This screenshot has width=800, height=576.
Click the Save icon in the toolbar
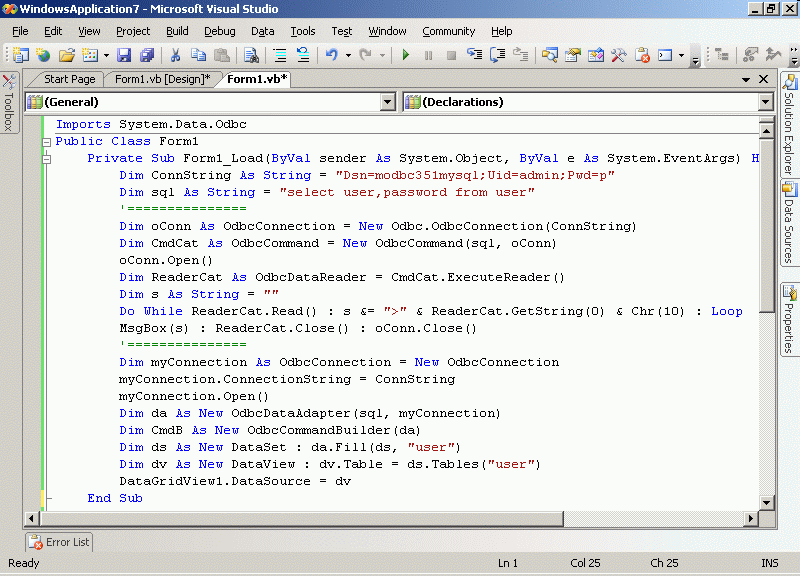pyautogui.click(x=124, y=55)
